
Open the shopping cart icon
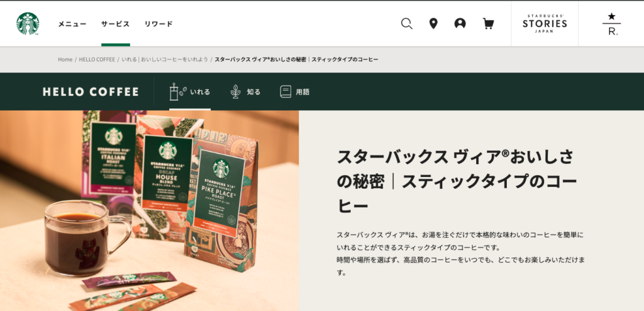coord(488,24)
